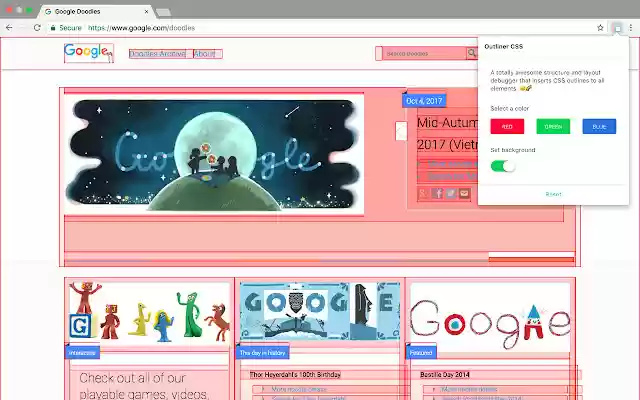Viewport: 640px width, 400px height.
Task: Click the Featured label tag
Action: [421, 353]
